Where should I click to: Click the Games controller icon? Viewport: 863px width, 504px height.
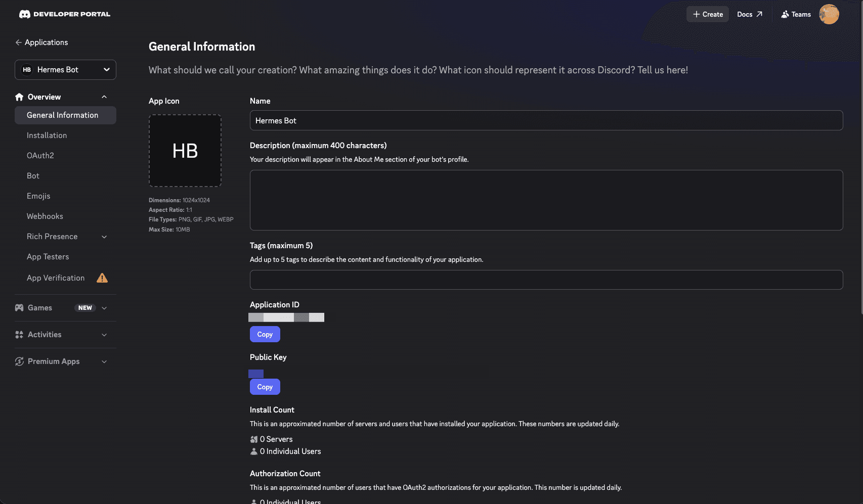pos(19,308)
